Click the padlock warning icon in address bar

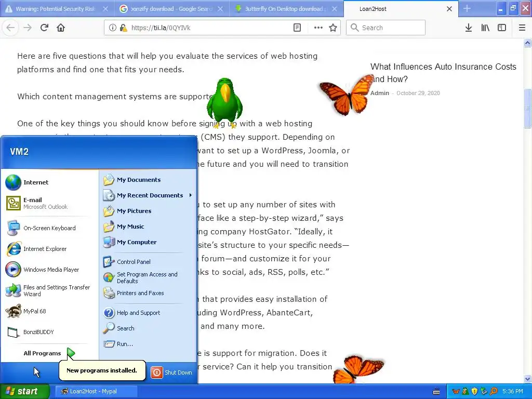(x=123, y=28)
